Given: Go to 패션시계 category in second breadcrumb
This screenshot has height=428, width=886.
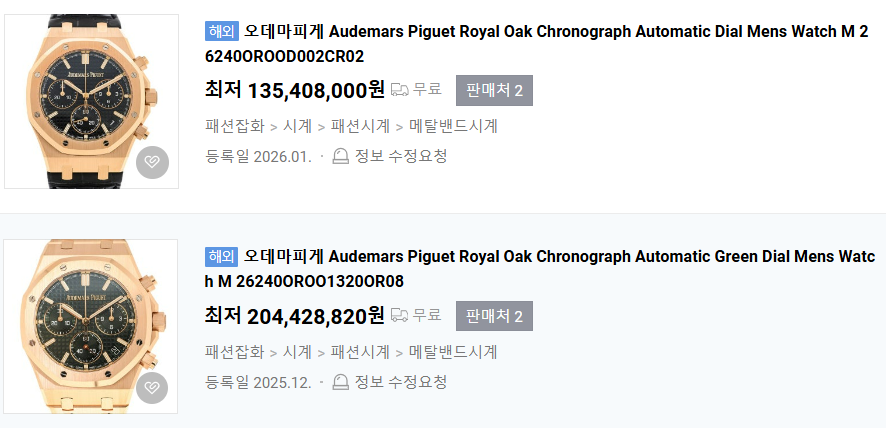Looking at the screenshot, I should click(360, 352).
